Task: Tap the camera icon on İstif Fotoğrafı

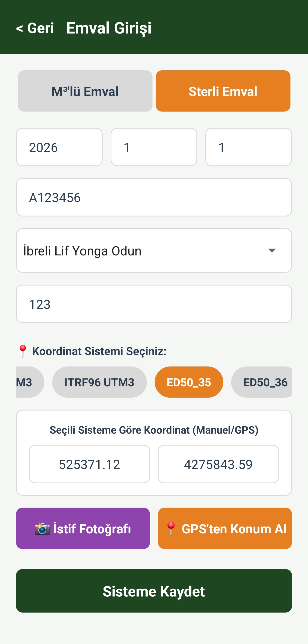Action: tap(42, 528)
